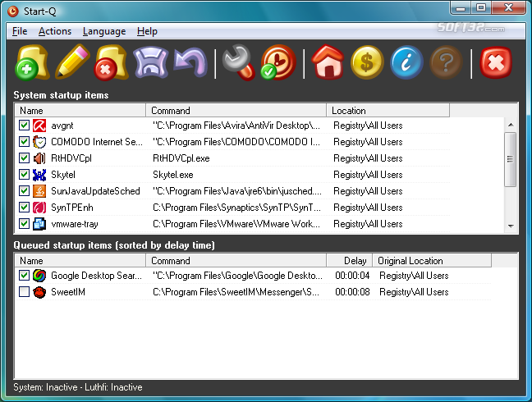Click the SweetIM red face icon
This screenshot has width=532, height=402.
[x=39, y=292]
